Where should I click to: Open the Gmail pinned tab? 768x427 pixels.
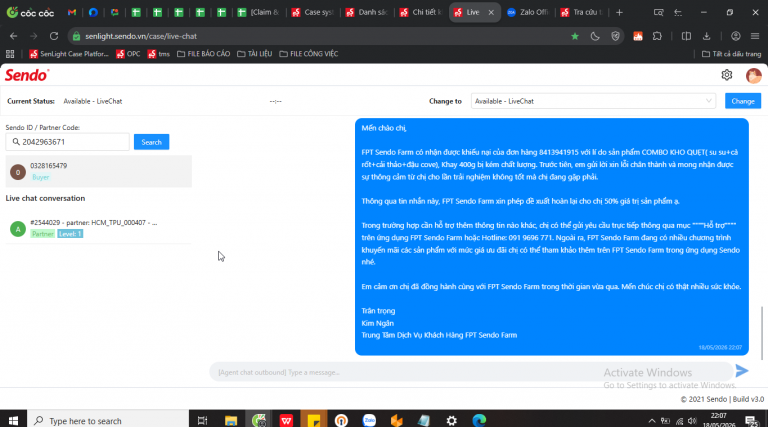click(72, 12)
